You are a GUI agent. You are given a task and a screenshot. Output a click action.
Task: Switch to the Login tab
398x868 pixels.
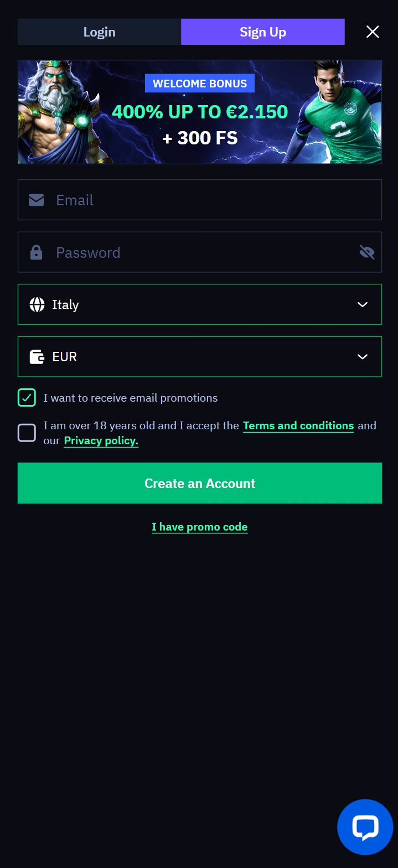pos(100,32)
